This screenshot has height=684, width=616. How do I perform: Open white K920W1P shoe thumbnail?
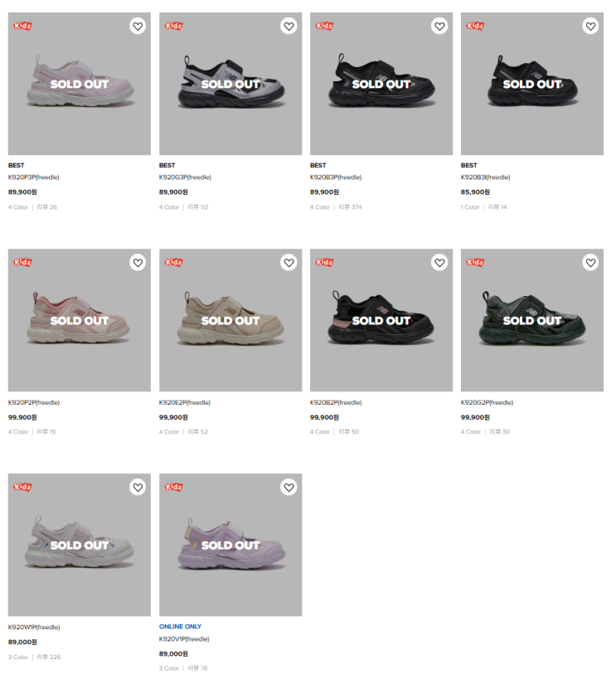tap(80, 545)
